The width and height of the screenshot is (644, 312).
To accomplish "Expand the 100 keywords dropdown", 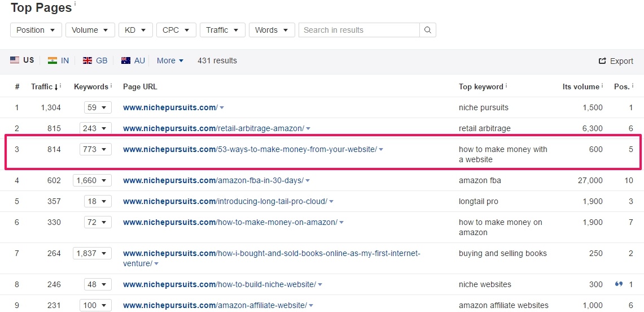I will [96, 305].
